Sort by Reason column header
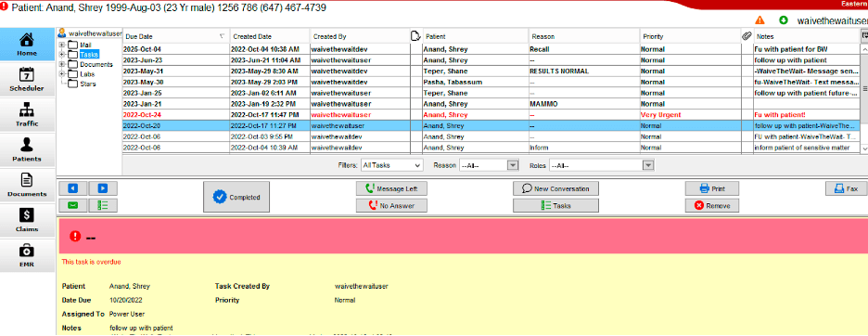868x336 pixels. pos(584,36)
